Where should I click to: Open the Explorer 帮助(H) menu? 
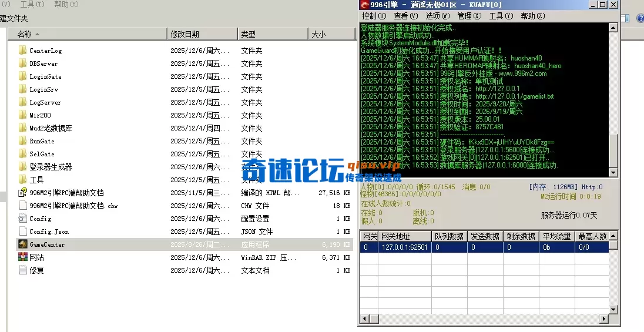click(66, 4)
